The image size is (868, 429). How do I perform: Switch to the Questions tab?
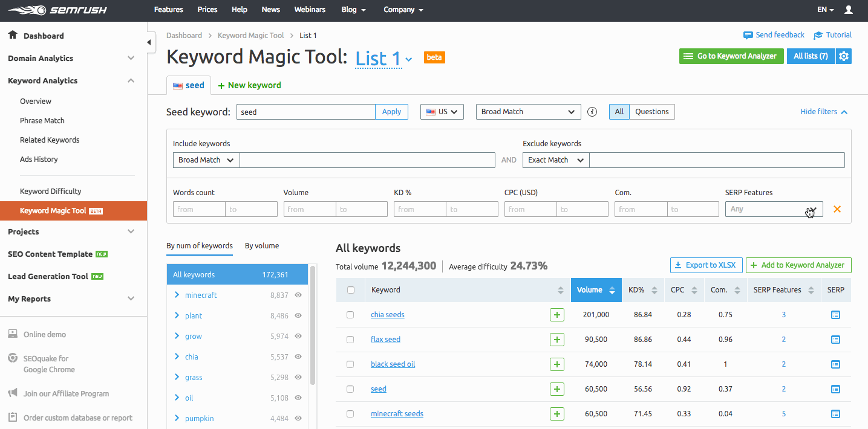pyautogui.click(x=651, y=111)
